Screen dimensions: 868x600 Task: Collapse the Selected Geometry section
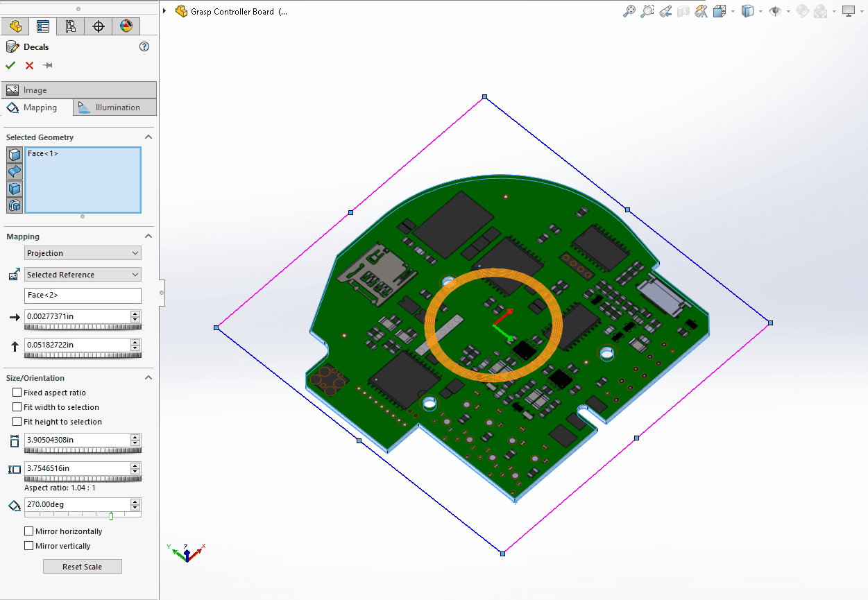click(x=148, y=137)
